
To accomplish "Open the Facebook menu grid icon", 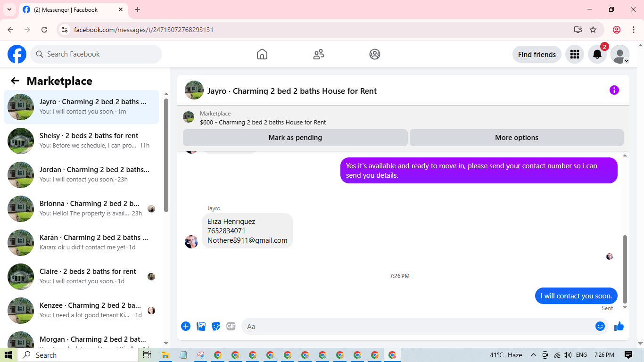I will (x=574, y=54).
